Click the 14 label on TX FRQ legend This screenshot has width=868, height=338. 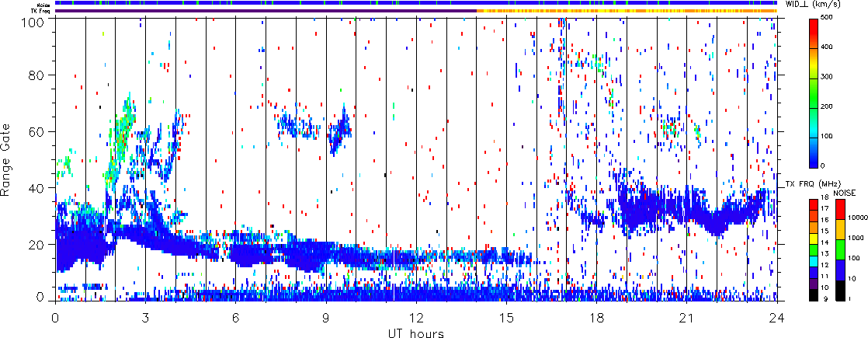825,244
